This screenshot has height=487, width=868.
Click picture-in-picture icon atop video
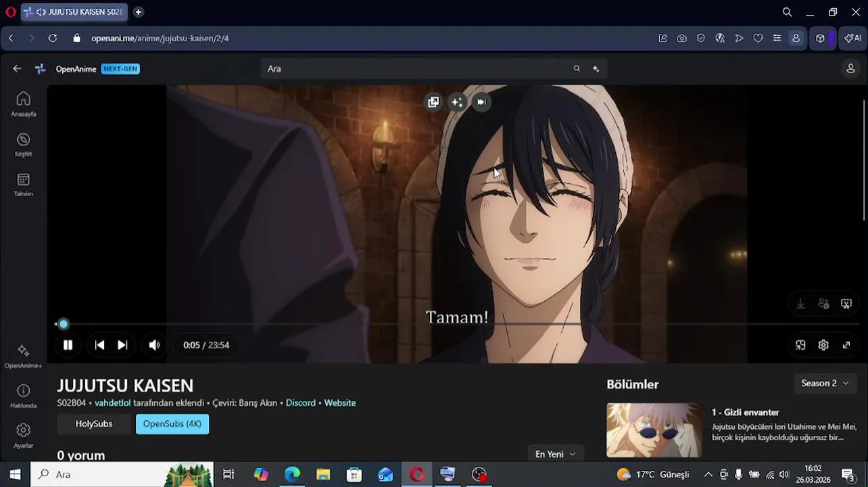click(433, 102)
